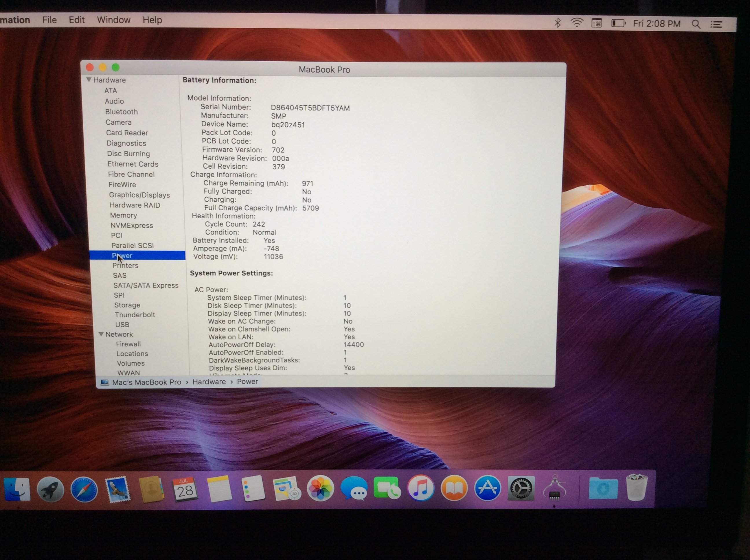Launch iTunes from the dock
Image resolution: width=750 pixels, height=560 pixels.
[x=420, y=489]
